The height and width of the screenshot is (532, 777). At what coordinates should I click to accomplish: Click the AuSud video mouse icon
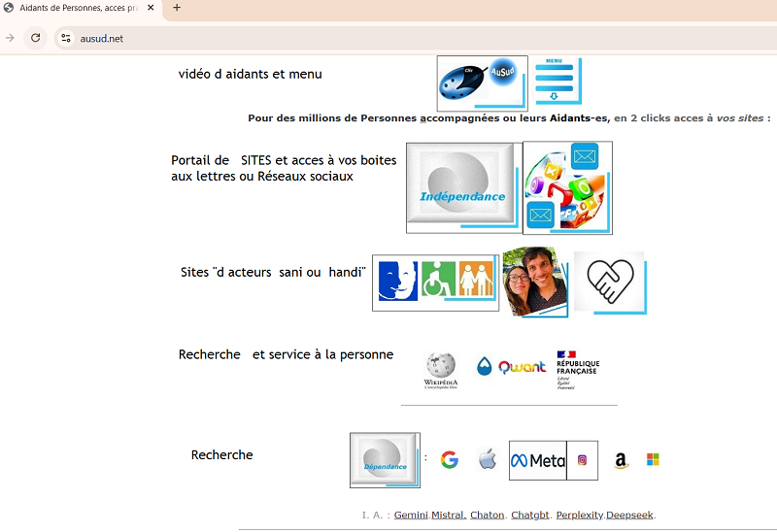(x=482, y=83)
